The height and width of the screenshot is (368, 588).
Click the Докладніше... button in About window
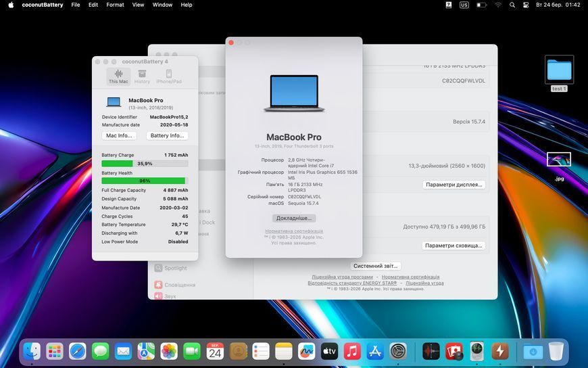294,218
